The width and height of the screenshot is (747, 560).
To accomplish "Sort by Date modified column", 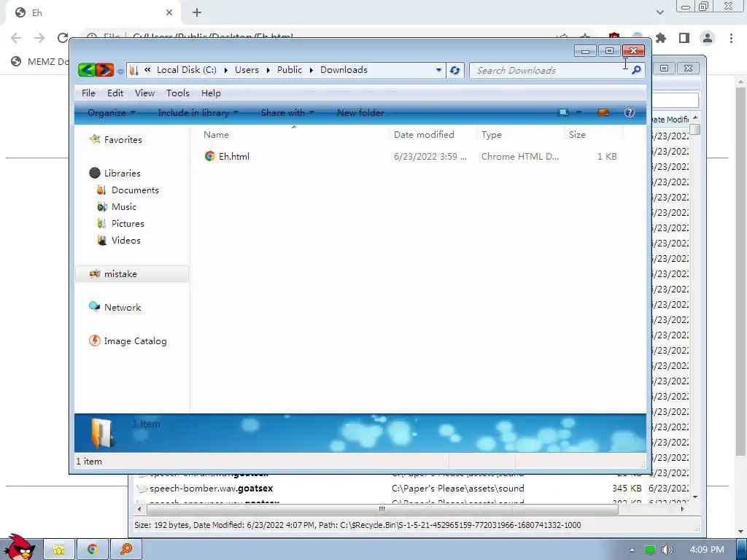I will (433, 135).
